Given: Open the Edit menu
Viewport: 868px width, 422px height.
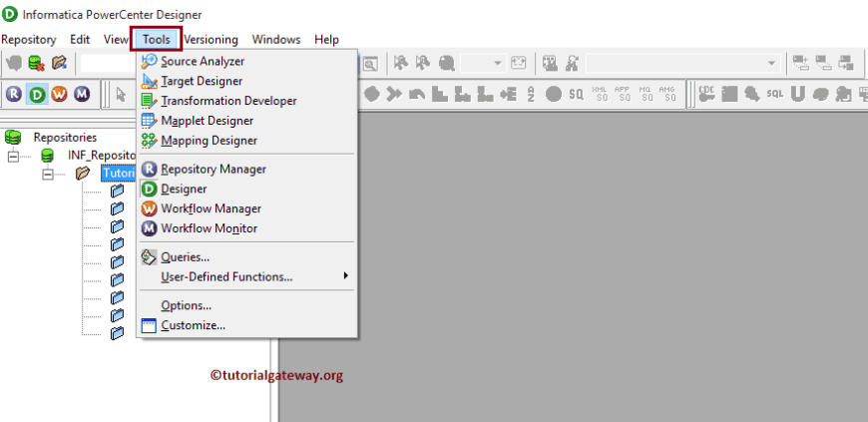Looking at the screenshot, I should 80,39.
